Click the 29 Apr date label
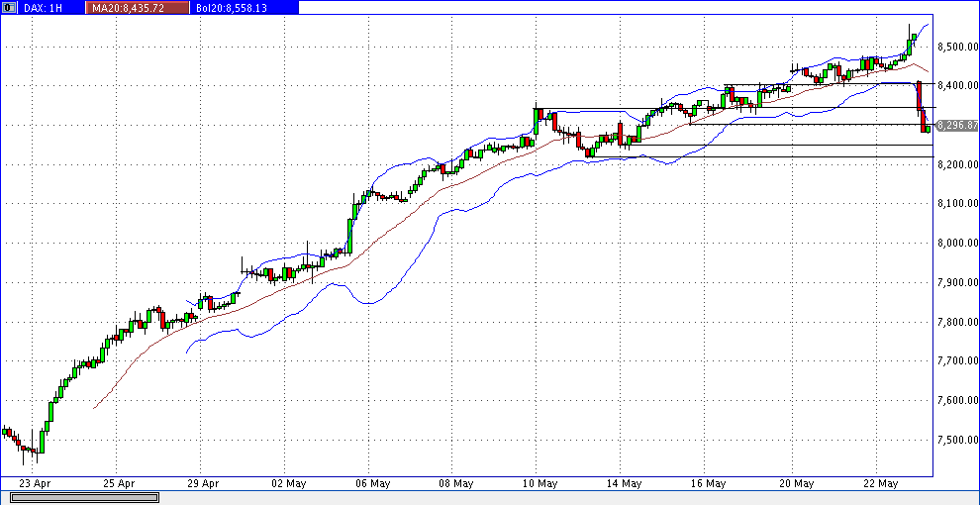The height and width of the screenshot is (505, 980). [202, 483]
